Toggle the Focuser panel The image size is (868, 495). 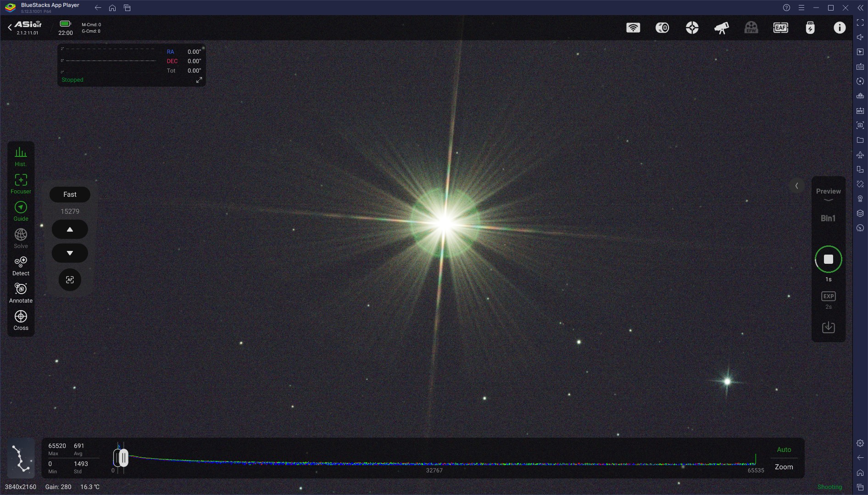(x=21, y=184)
